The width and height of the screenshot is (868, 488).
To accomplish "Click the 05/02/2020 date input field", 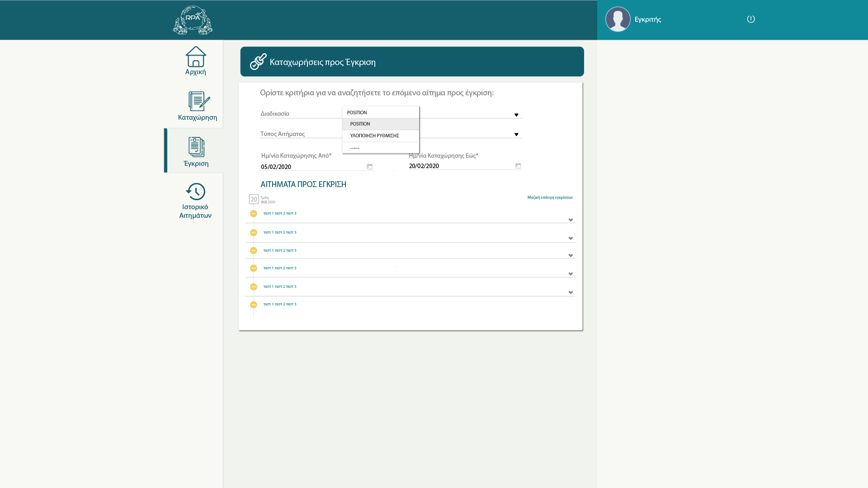I will [x=312, y=167].
